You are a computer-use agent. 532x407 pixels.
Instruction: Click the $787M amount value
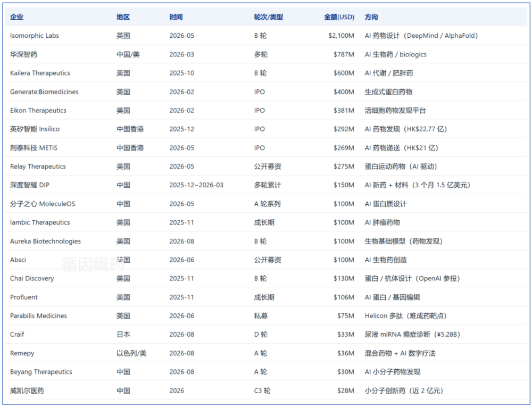(x=344, y=54)
